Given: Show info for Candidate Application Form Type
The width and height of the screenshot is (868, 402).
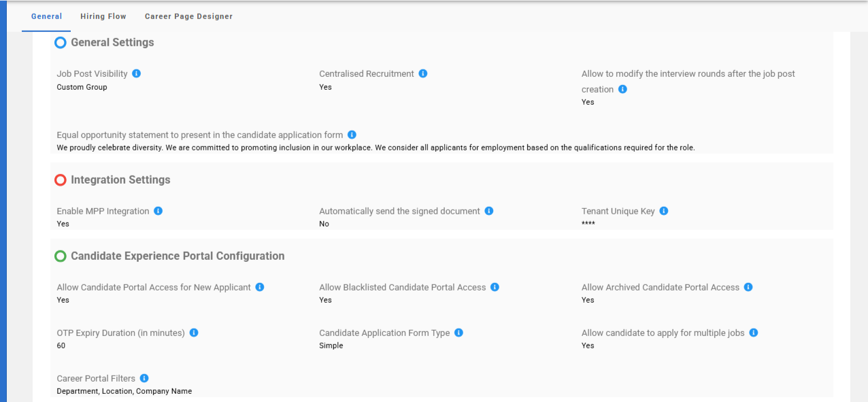Looking at the screenshot, I should click(x=458, y=333).
